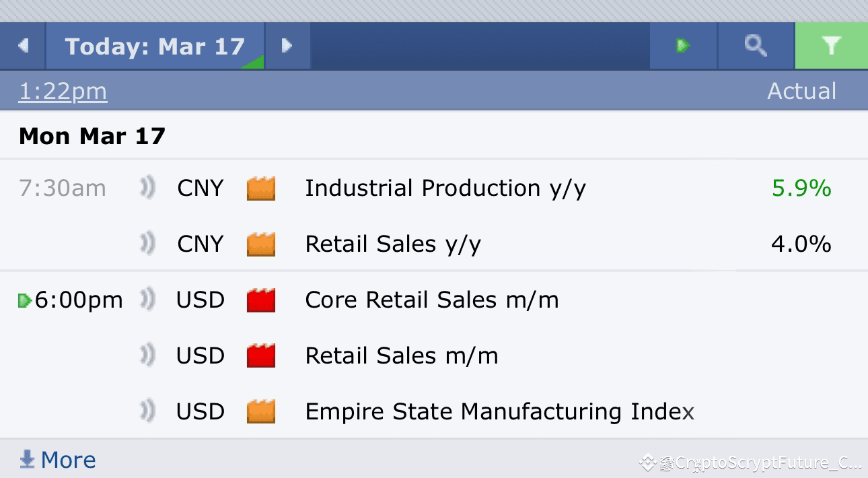Open the calendar search magnifier

tap(756, 46)
